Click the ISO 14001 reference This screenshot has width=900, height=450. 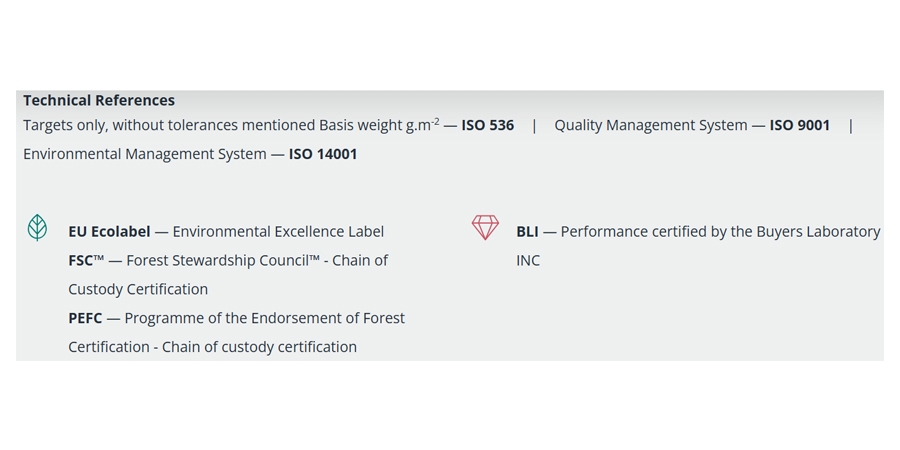[323, 154]
